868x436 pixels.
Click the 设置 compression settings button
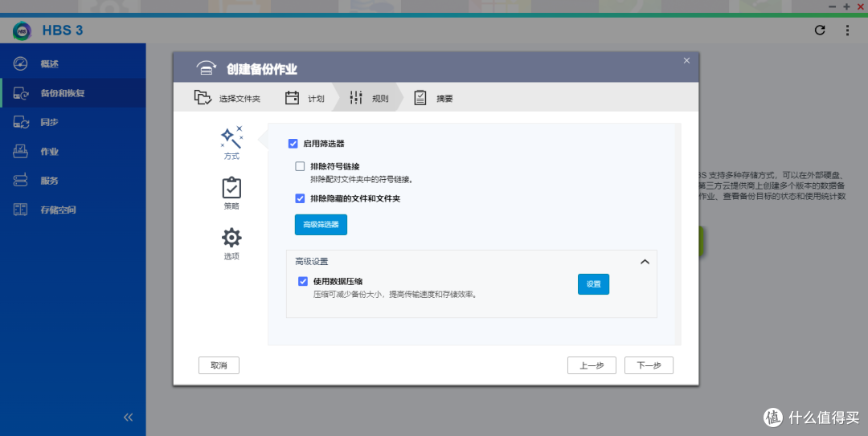tap(593, 284)
